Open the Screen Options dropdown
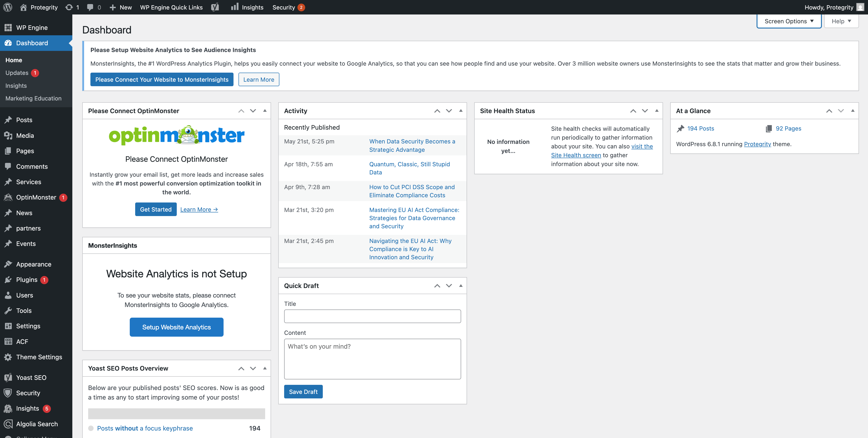Image resolution: width=868 pixels, height=438 pixels. (788, 21)
